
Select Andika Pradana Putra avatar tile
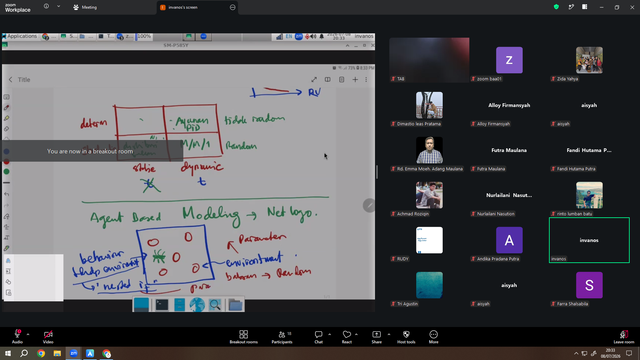click(x=509, y=240)
